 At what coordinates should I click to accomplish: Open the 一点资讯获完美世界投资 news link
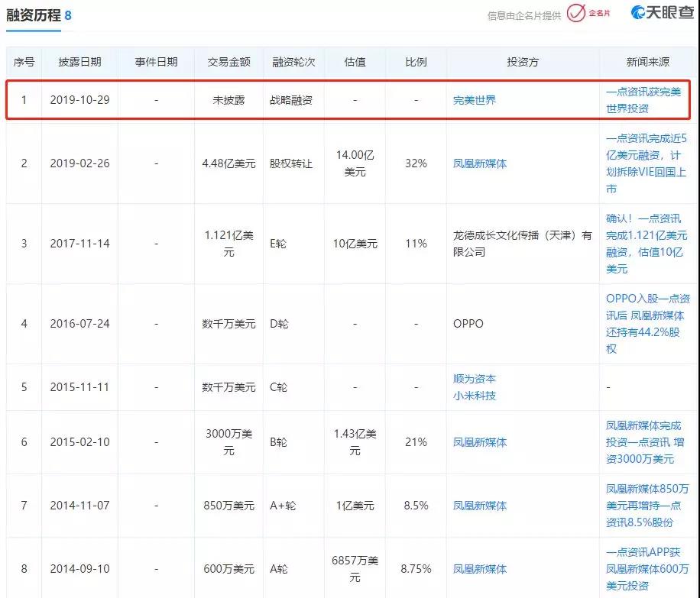point(643,100)
